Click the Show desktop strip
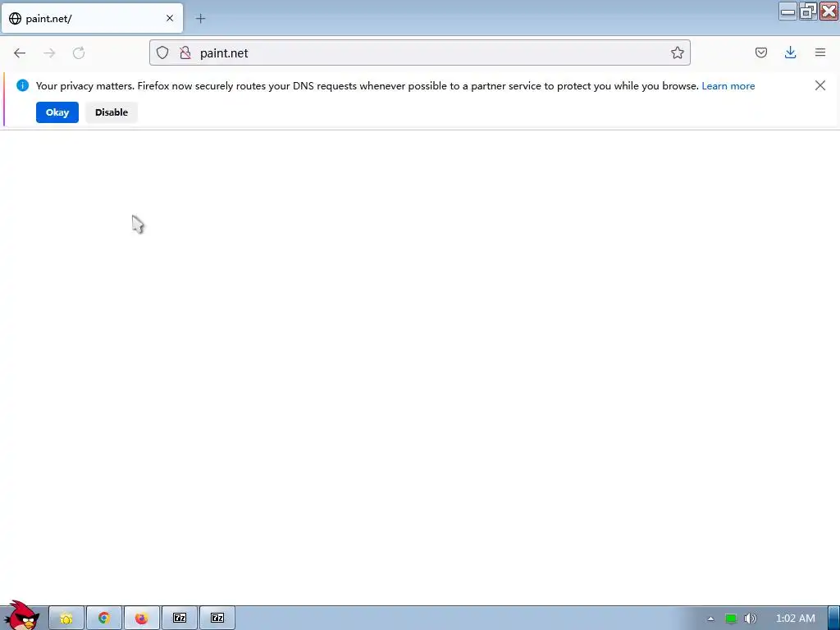The image size is (840, 630). [x=833, y=619]
